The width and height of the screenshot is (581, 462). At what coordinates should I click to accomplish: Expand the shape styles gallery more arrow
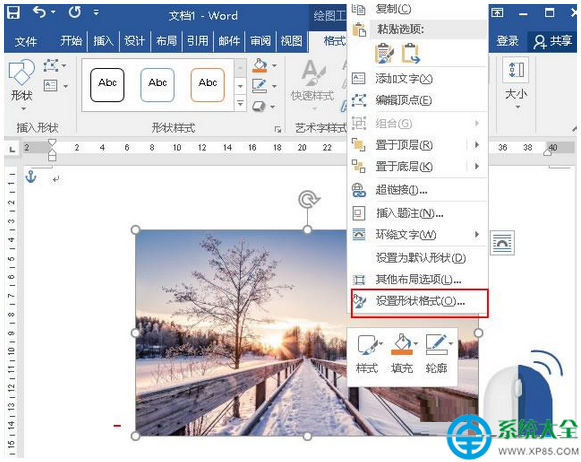pos(240,104)
